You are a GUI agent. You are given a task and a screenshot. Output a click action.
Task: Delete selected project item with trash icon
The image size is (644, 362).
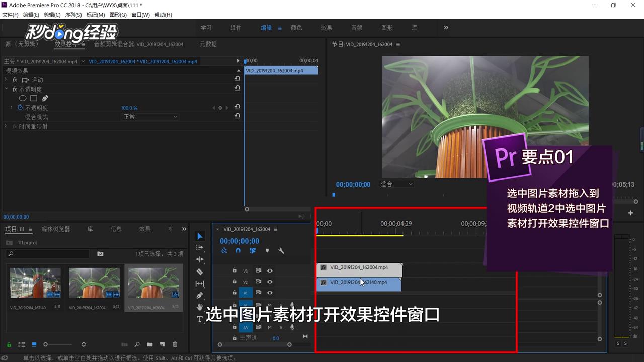click(175, 344)
